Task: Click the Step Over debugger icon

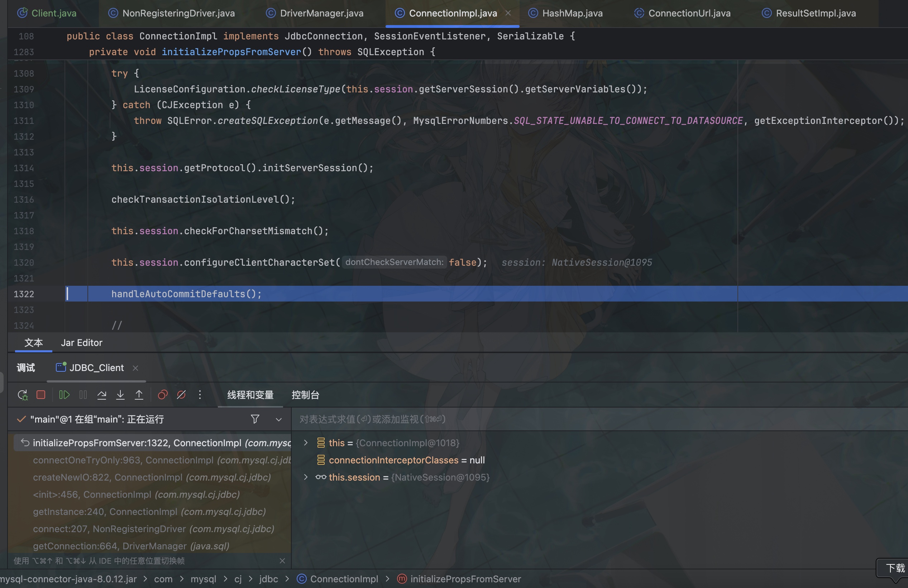Action: click(x=101, y=395)
